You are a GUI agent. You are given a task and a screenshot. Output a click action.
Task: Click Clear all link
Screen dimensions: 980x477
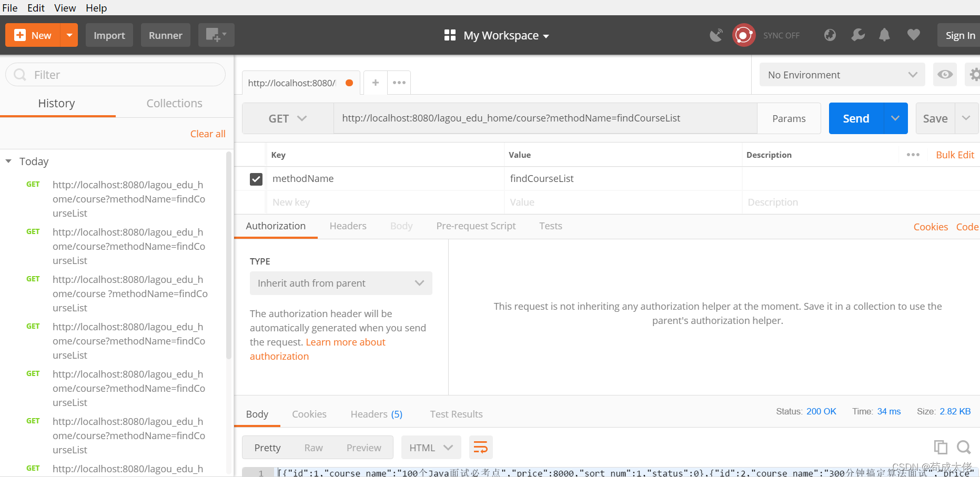click(x=208, y=134)
